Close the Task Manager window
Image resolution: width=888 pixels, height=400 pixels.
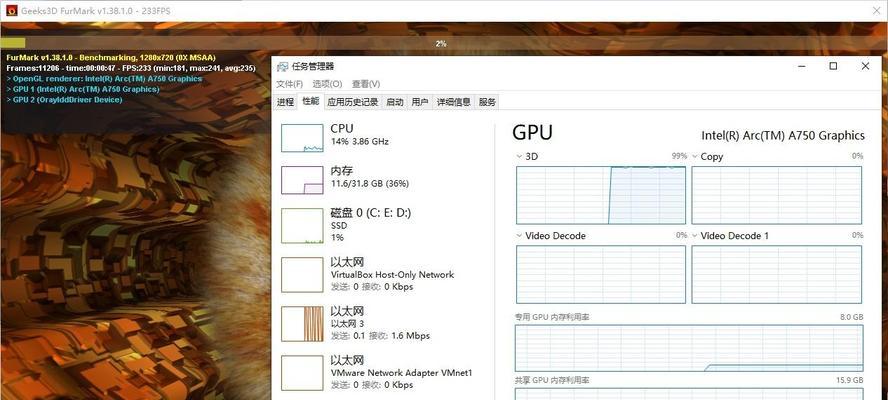pos(865,66)
